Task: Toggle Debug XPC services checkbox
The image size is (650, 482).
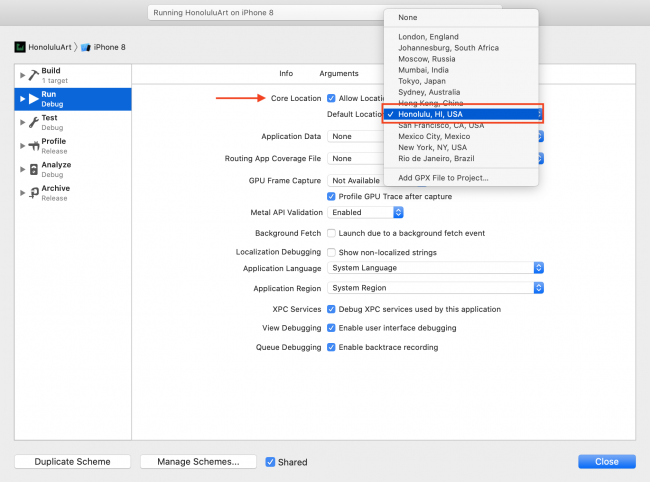Action: pyautogui.click(x=331, y=309)
